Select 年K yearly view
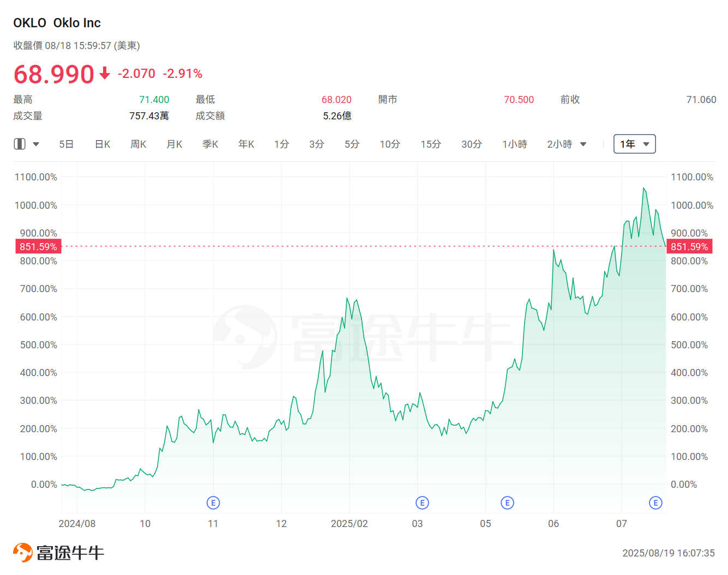Image resolution: width=728 pixels, height=575 pixels. (x=246, y=144)
